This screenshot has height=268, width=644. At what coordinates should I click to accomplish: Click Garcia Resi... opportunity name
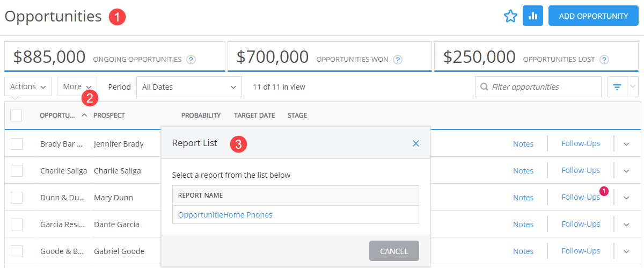click(61, 224)
